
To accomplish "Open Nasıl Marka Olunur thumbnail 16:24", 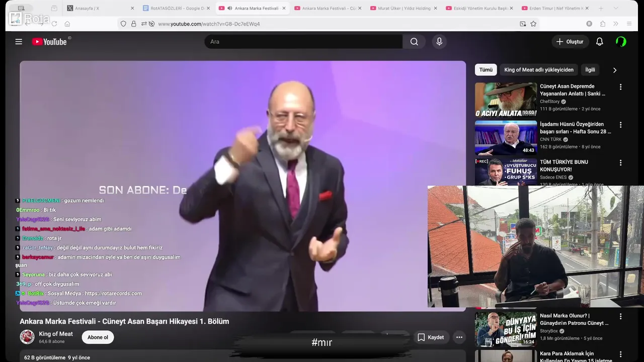I will [506, 329].
